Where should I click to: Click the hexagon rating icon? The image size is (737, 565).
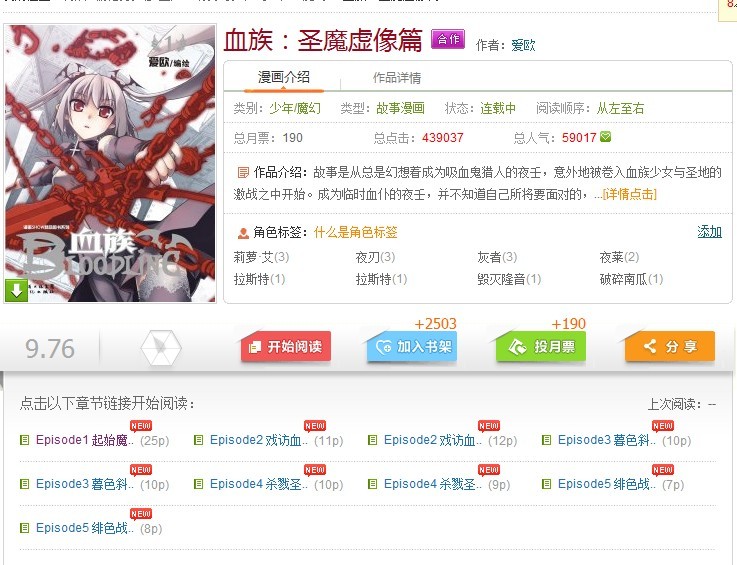pyautogui.click(x=161, y=348)
